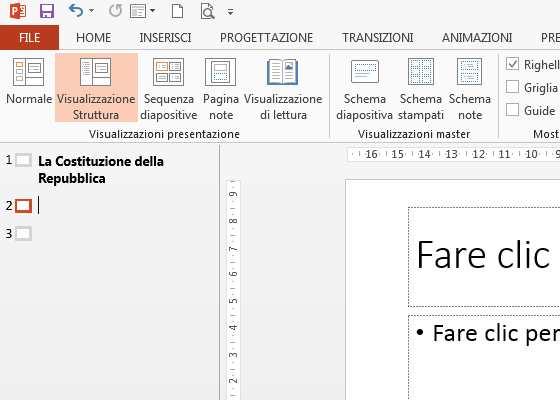560x400 pixels.
Task: Open Visualizzazione di lettura mode
Action: (283, 88)
